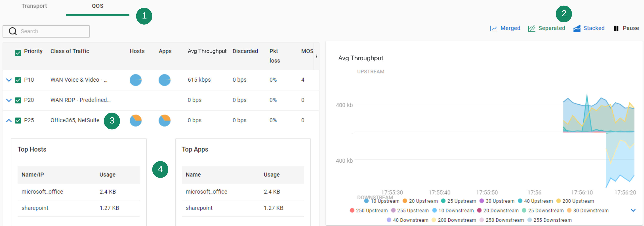Expand the P20 WAN RDP row
This screenshot has width=644, height=226.
(x=9, y=100)
